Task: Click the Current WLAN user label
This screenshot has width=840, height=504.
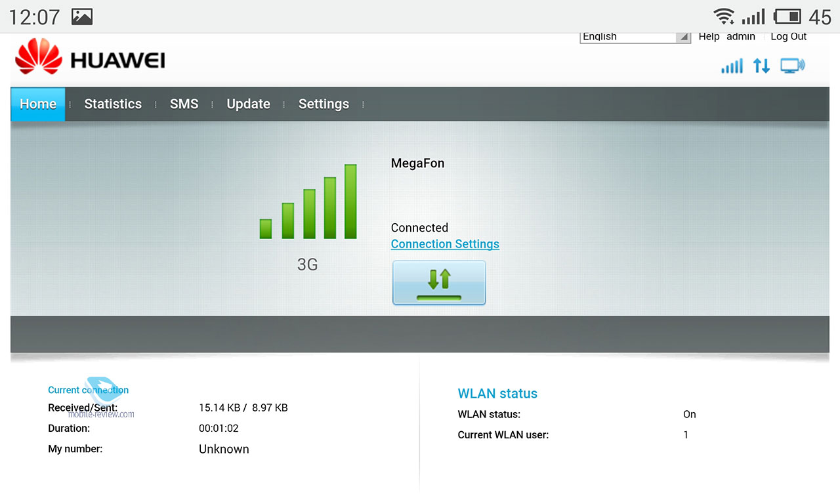Action: click(x=503, y=434)
